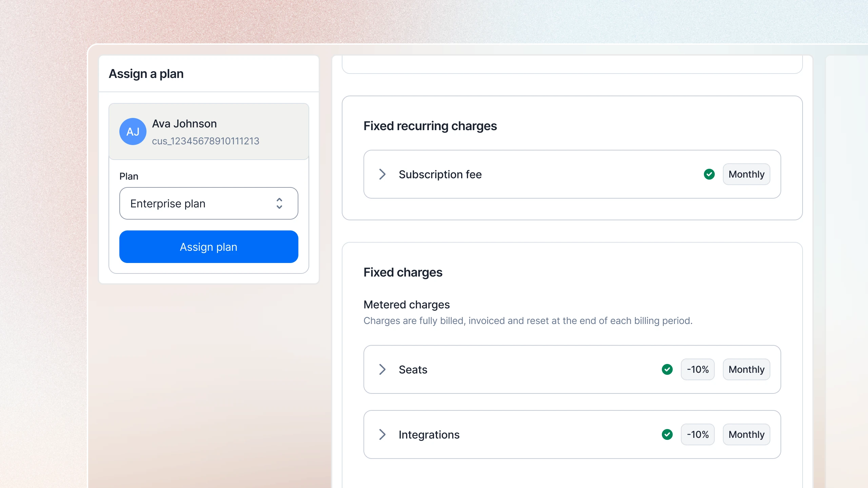Click the Subscription fee label
868x488 pixels.
pyautogui.click(x=440, y=174)
